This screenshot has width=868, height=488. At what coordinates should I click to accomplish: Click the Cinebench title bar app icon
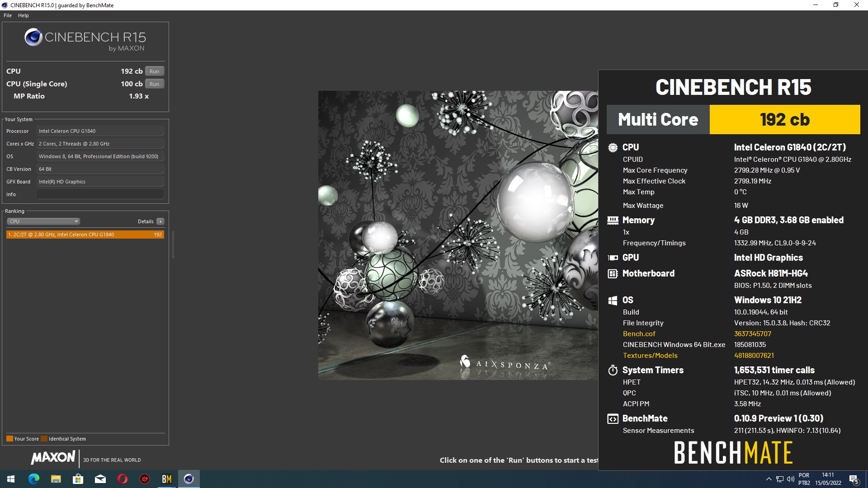5,5
